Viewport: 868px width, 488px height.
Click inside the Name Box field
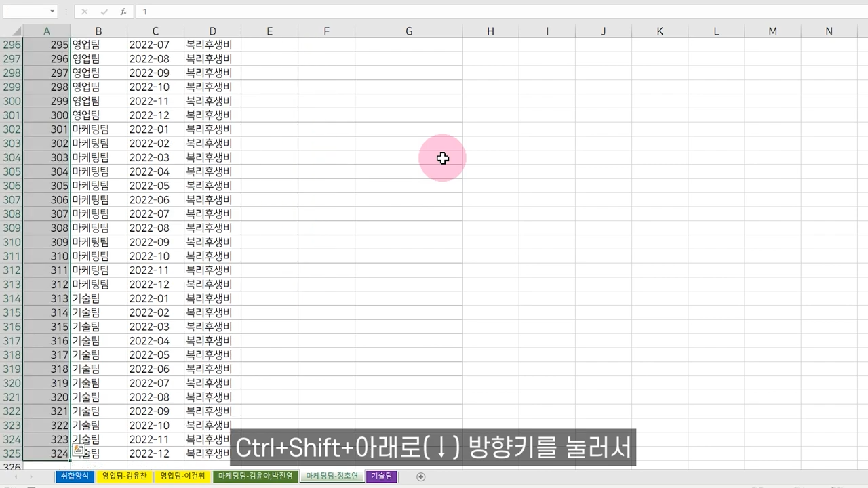[25, 12]
